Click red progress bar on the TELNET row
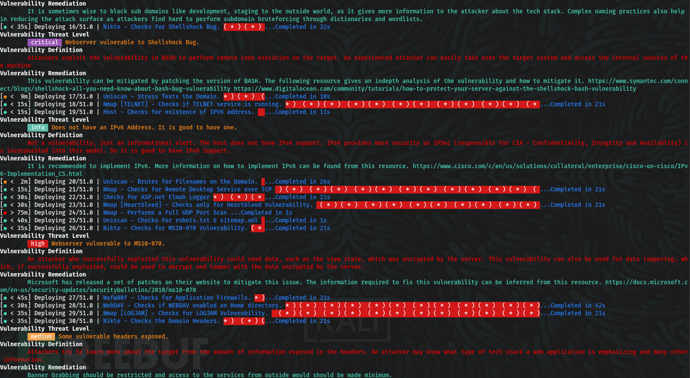The width and height of the screenshot is (690, 378). click(412, 104)
